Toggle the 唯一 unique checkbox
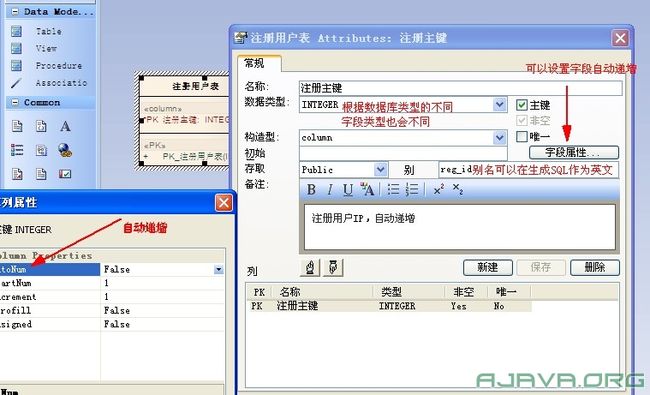Screen dimensions: 650x395 [x=521, y=136]
